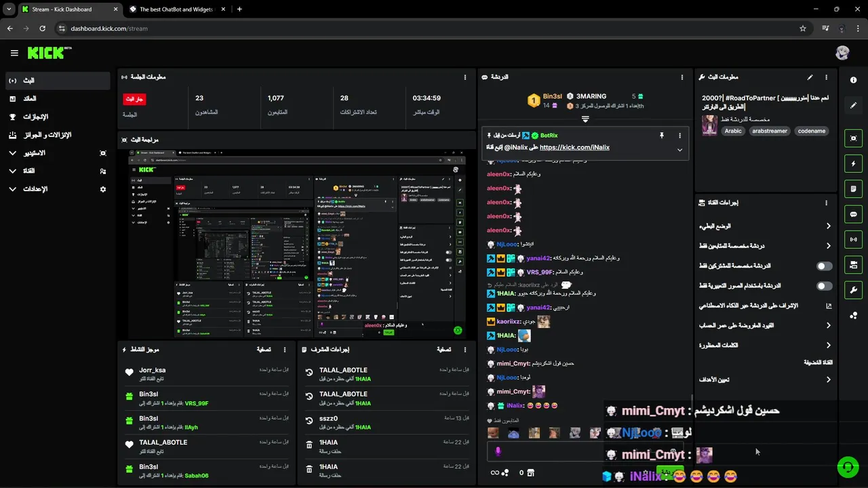Image resolution: width=868 pixels, height=488 pixels.
Task: Reload the dashboard page
Action: [x=42, y=28]
